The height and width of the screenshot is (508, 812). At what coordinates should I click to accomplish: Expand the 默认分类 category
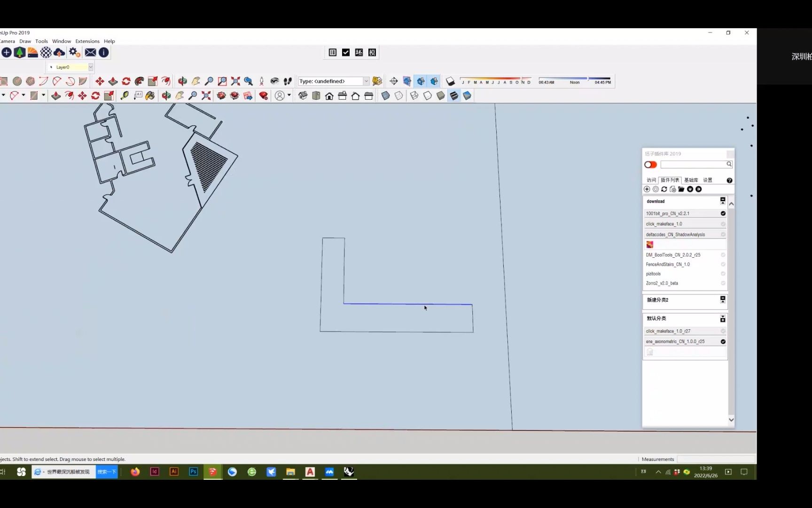[x=723, y=319]
